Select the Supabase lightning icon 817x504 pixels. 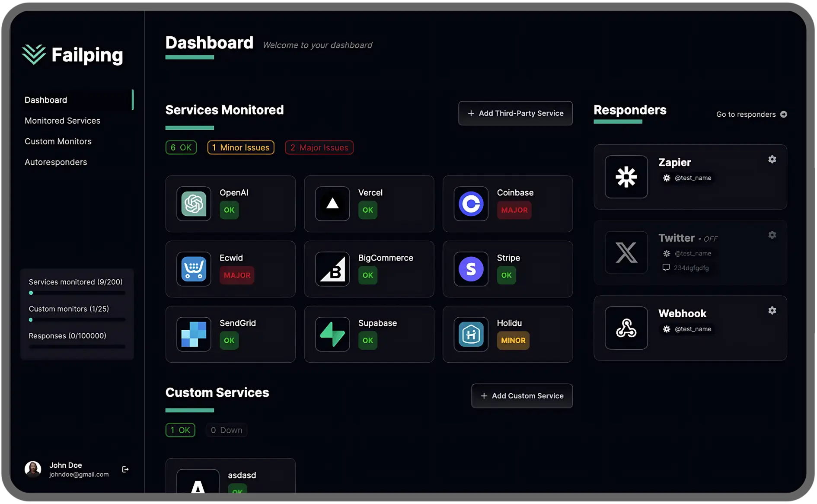332,334
